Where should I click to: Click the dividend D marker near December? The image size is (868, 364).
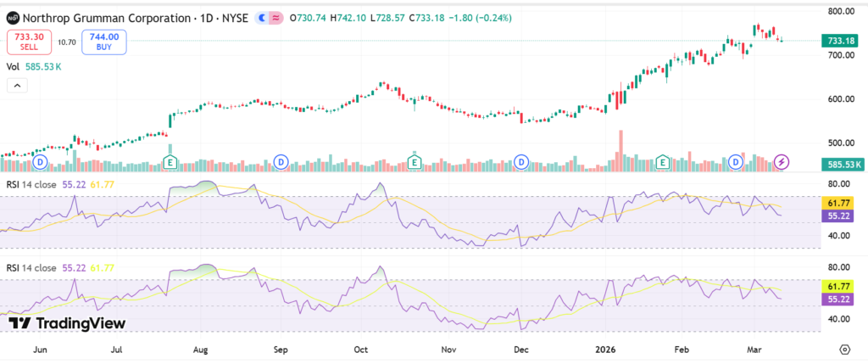[522, 161]
